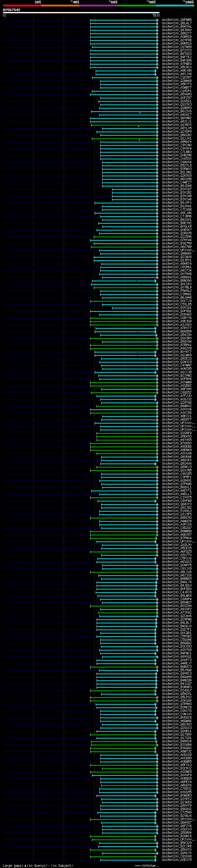Select the UniRef100_A9GEB6 label
Image resolution: width=197 pixels, height=868 pixels.
(177, 446)
